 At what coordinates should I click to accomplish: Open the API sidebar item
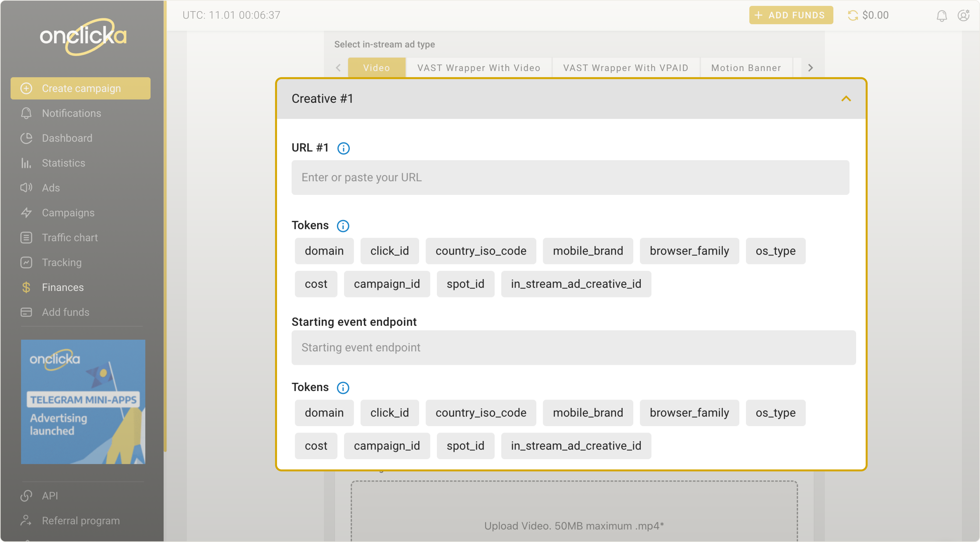50,496
